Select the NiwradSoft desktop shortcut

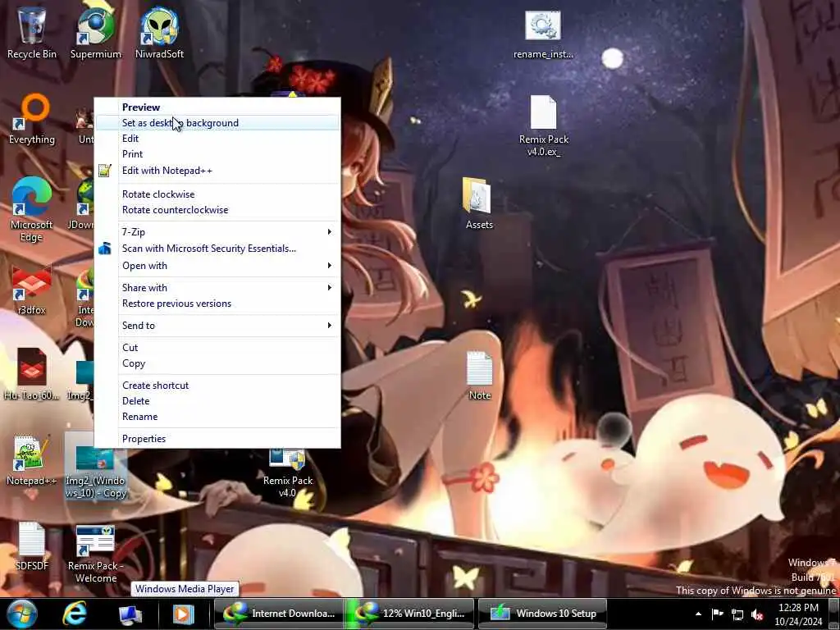click(159, 32)
